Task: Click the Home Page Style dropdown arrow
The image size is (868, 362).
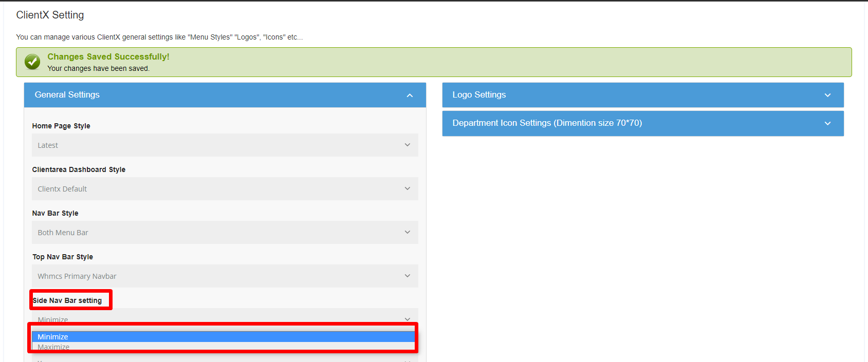Action: pyautogui.click(x=407, y=145)
